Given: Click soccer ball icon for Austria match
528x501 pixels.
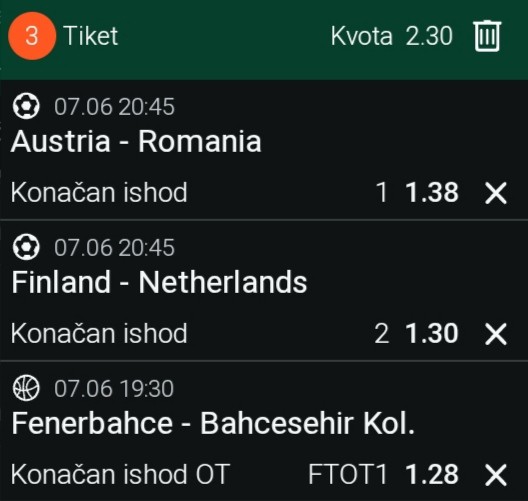Looking at the screenshot, I should tap(26, 106).
